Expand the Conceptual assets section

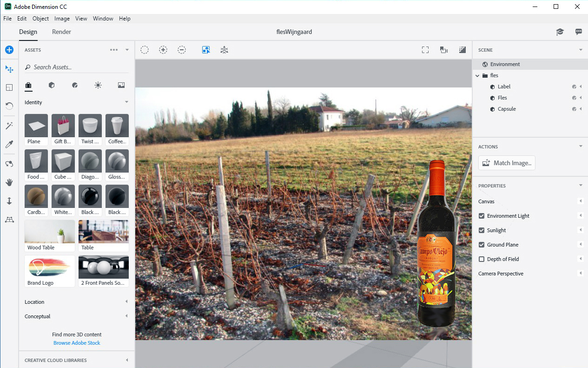point(126,316)
